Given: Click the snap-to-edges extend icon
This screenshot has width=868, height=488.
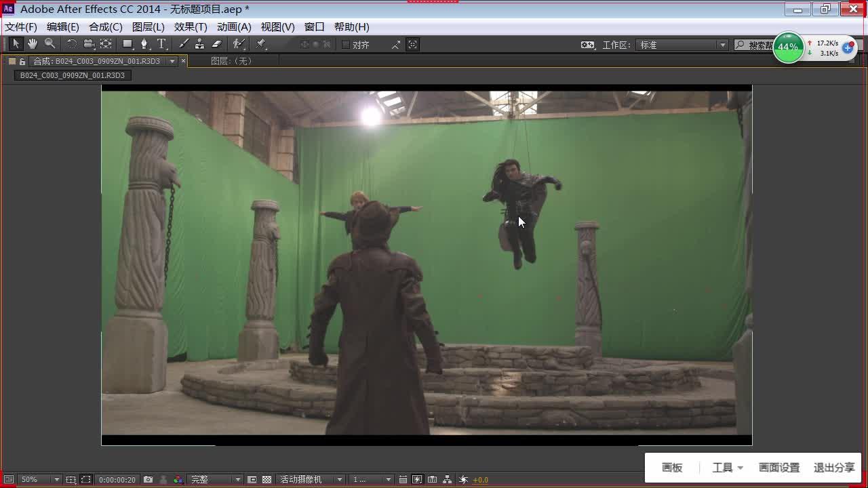Looking at the screenshot, I should pyautogui.click(x=396, y=45).
